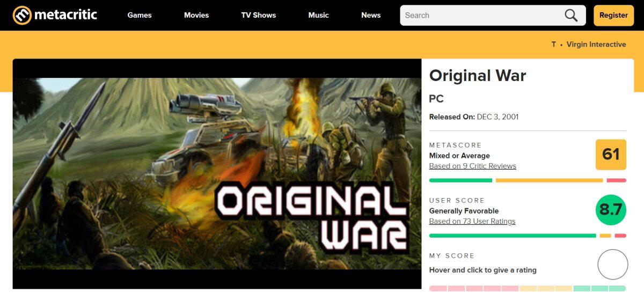Click the METASCORE label
The width and height of the screenshot is (644, 299).
click(456, 145)
